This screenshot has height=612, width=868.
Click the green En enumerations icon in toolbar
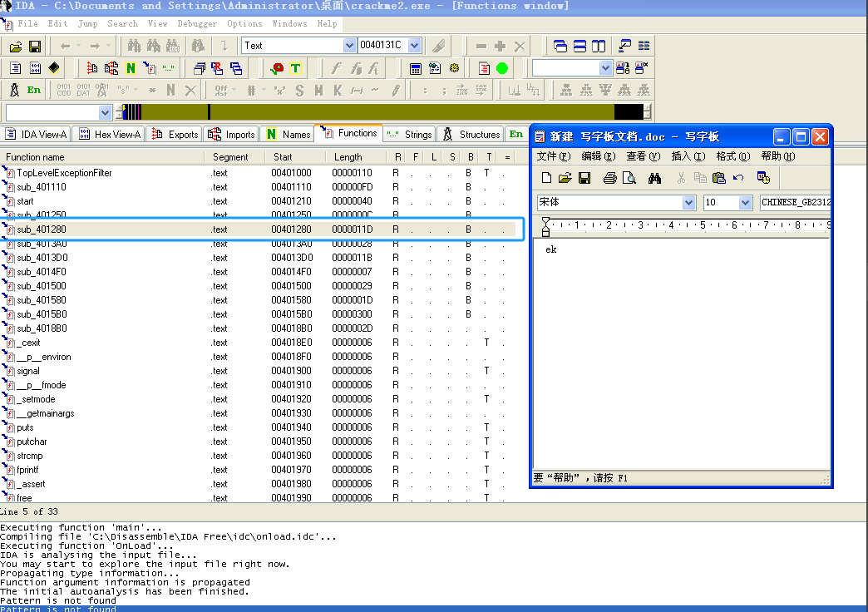click(x=34, y=91)
